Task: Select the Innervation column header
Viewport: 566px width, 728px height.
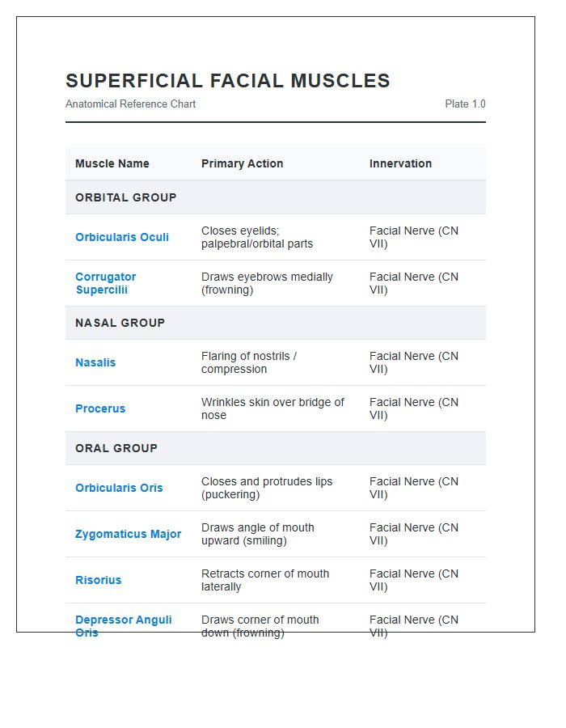Action: tap(400, 163)
